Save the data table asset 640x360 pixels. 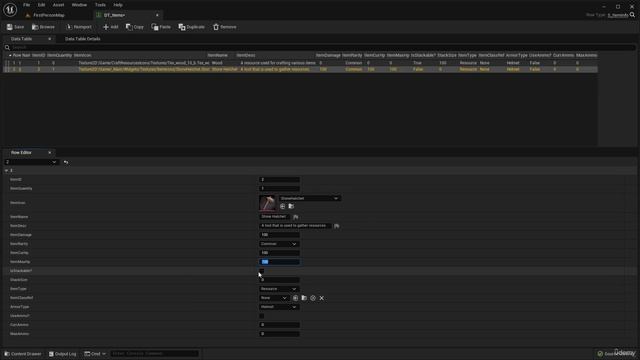click(16, 27)
